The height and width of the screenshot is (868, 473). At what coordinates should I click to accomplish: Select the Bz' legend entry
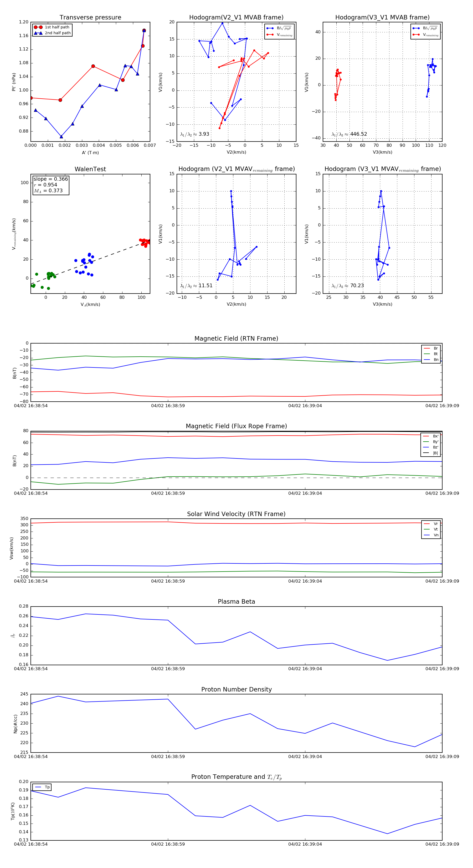[431, 447]
